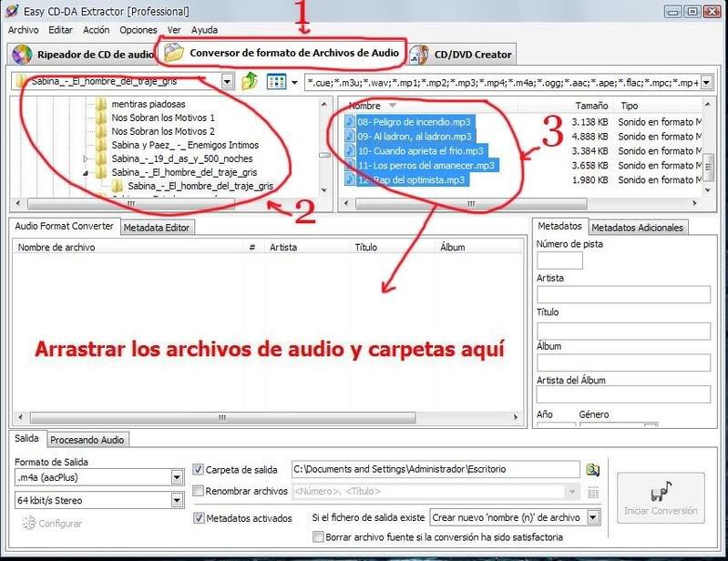Select file 10- Cuando aprieta el frio.mp3

(420, 151)
